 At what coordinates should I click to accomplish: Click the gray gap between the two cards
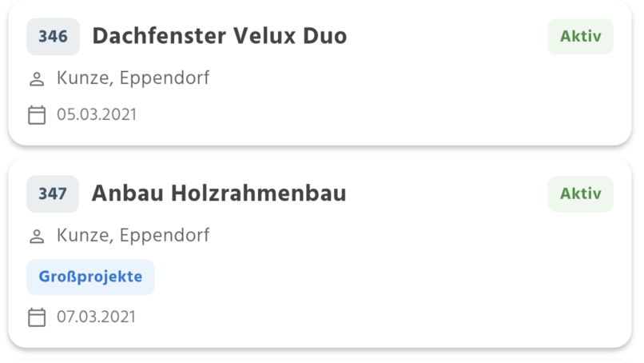(x=320, y=152)
